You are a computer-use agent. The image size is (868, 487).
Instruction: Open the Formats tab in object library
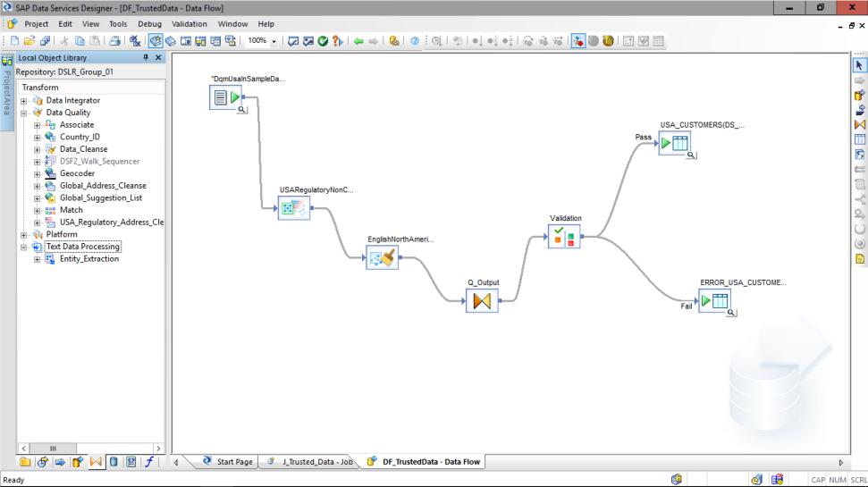point(131,462)
